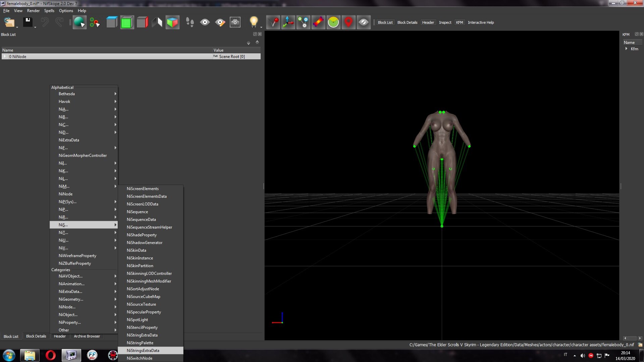Toggle the Inspect panel toolbar button
Screen dimensions: 644x362
[x=445, y=22]
